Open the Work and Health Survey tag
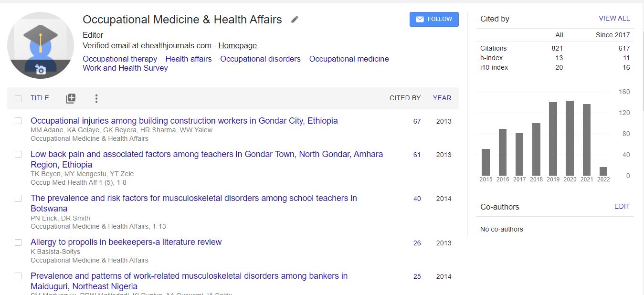The width and height of the screenshot is (644, 295). pyautogui.click(x=125, y=68)
